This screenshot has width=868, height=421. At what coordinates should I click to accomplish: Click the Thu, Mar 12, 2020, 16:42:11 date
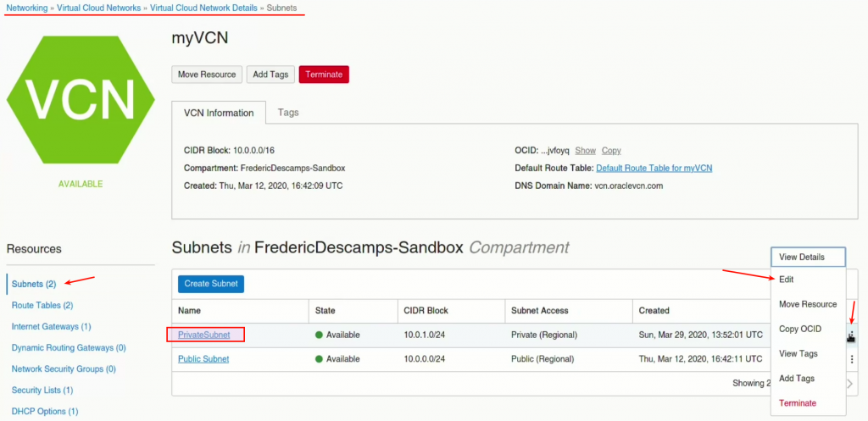[x=700, y=359]
